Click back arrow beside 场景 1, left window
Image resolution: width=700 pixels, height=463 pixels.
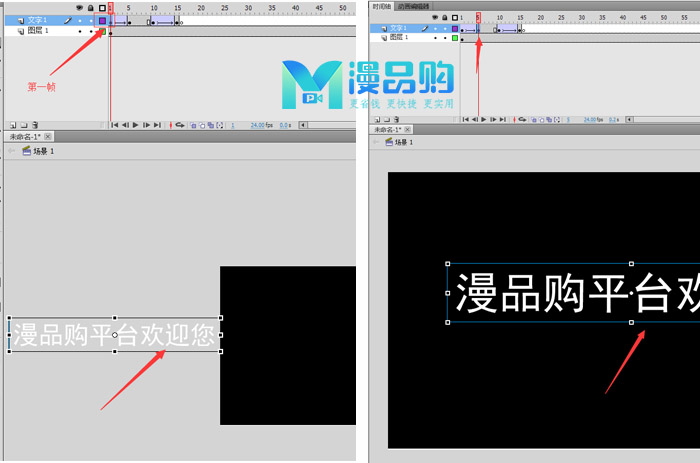[11, 151]
